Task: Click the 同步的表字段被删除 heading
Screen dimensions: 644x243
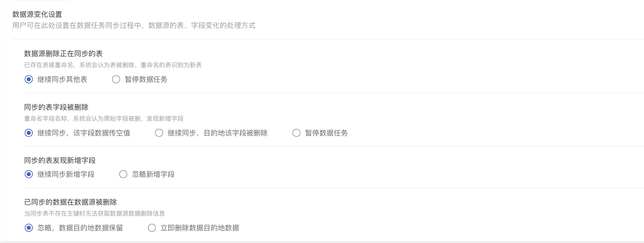Action: (x=56, y=107)
